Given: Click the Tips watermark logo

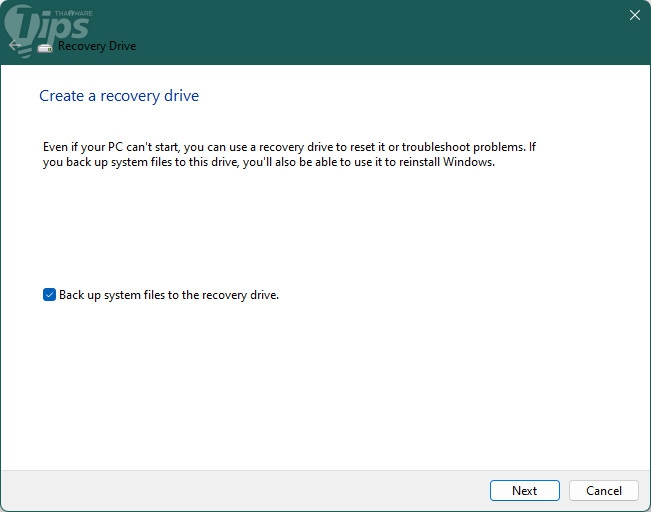Looking at the screenshot, I should [48, 30].
